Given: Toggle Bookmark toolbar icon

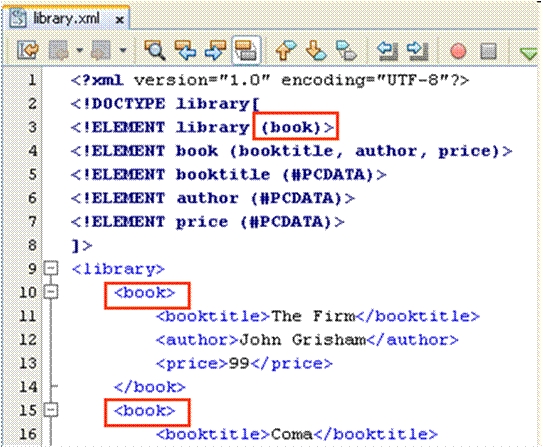Looking at the screenshot, I should click(x=346, y=50).
